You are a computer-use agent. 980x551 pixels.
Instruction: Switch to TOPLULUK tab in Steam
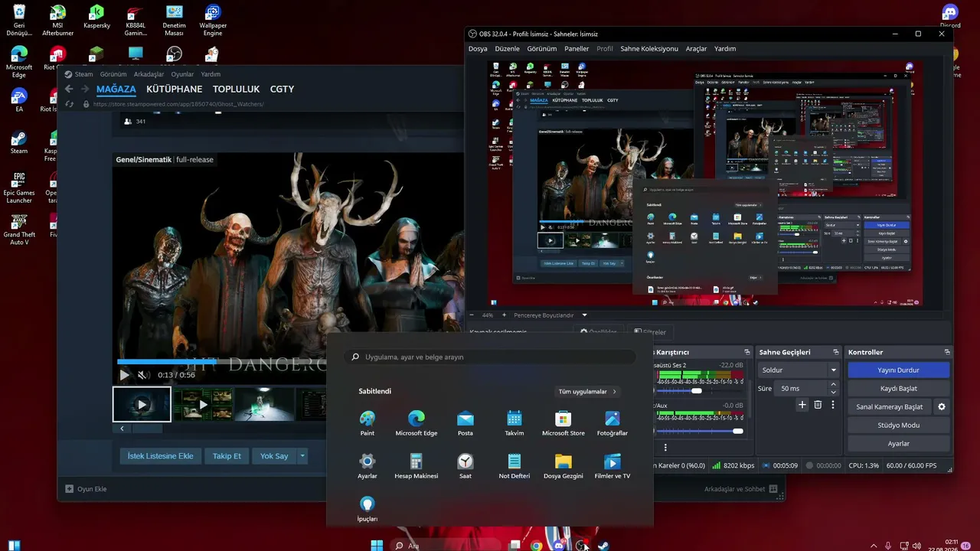(x=237, y=89)
